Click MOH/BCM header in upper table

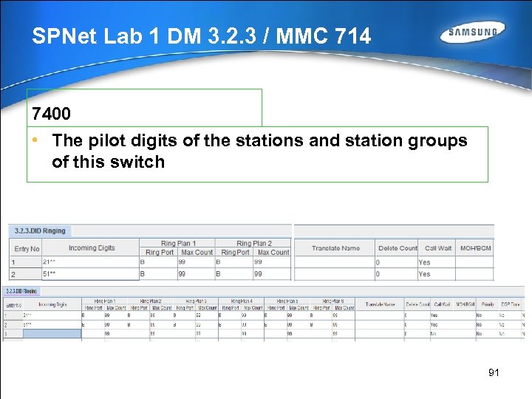[x=475, y=248]
